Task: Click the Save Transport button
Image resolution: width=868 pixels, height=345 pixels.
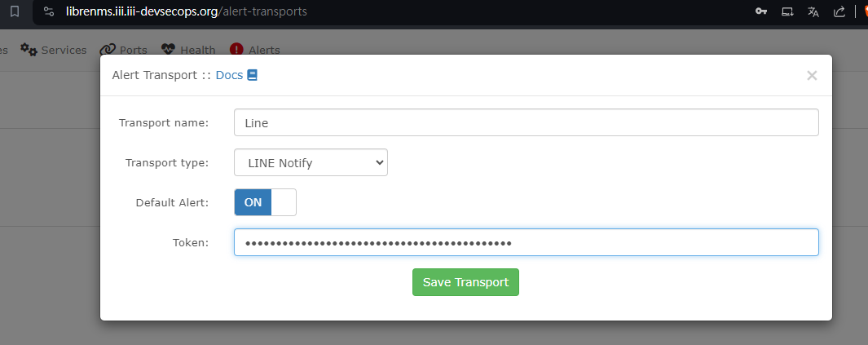Action: [465, 282]
